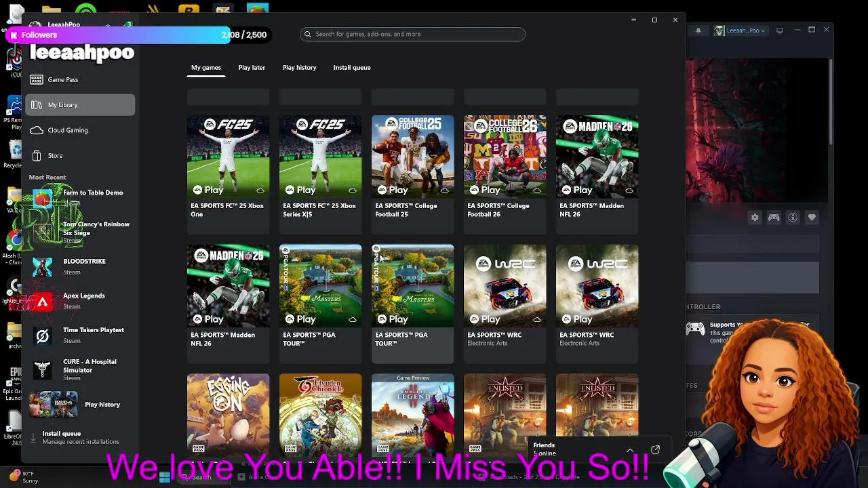The image size is (868, 488).
Task: Pop out the Friends panel window
Action: 655,450
